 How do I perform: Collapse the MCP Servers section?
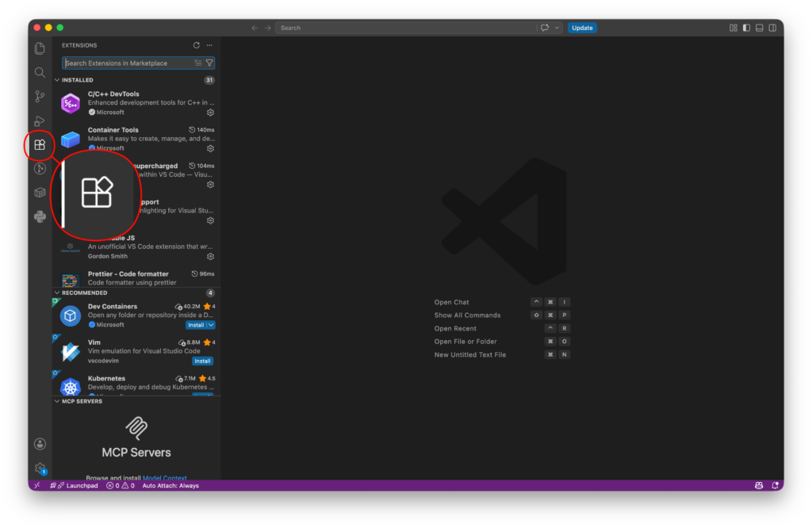coord(57,401)
